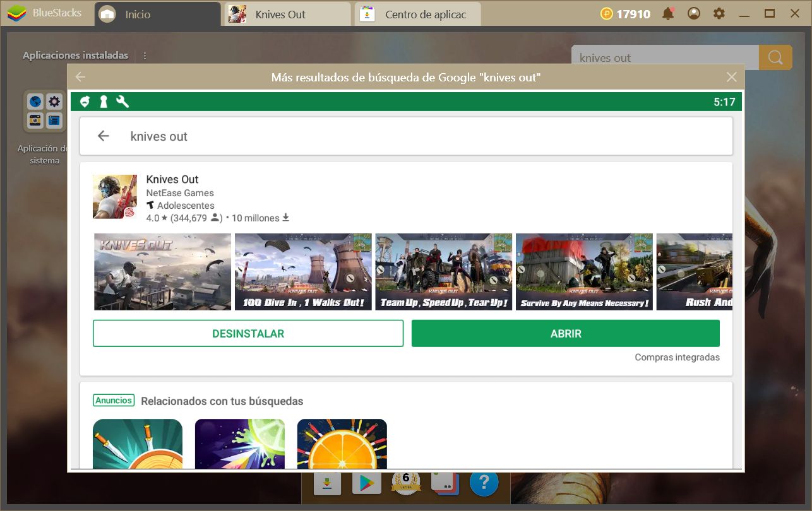Viewport: 812px width, 511px height.
Task: Open Aplicaciones instaladas options menu (three dots)
Action: (145, 56)
